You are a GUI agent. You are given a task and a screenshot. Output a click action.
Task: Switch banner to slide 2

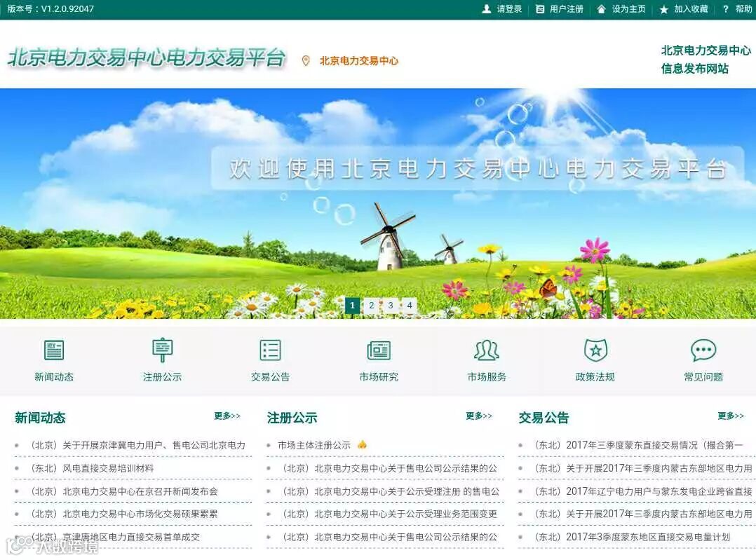pyautogui.click(x=371, y=305)
